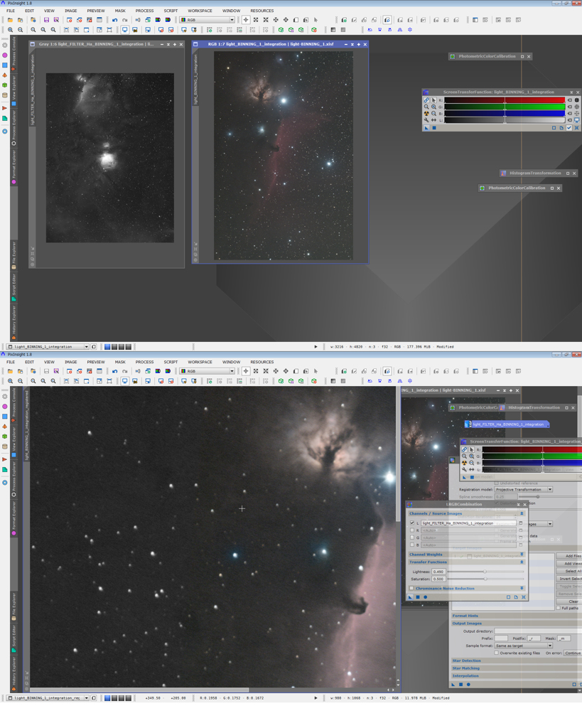Click the wrench icon in top ScreenTransferFunction
This screenshot has height=728, width=582.
(426, 119)
